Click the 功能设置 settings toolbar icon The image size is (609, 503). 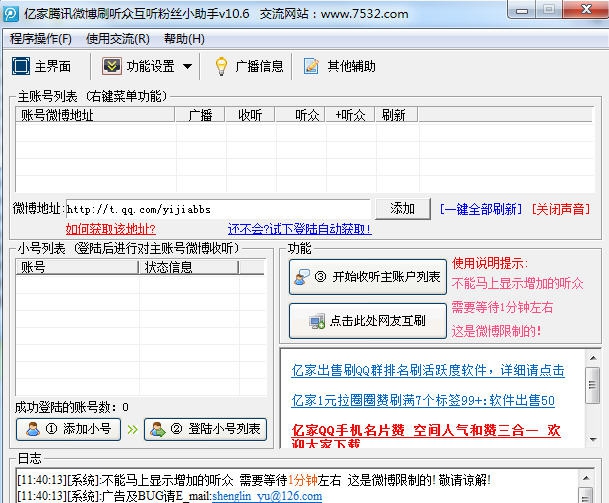(x=111, y=66)
